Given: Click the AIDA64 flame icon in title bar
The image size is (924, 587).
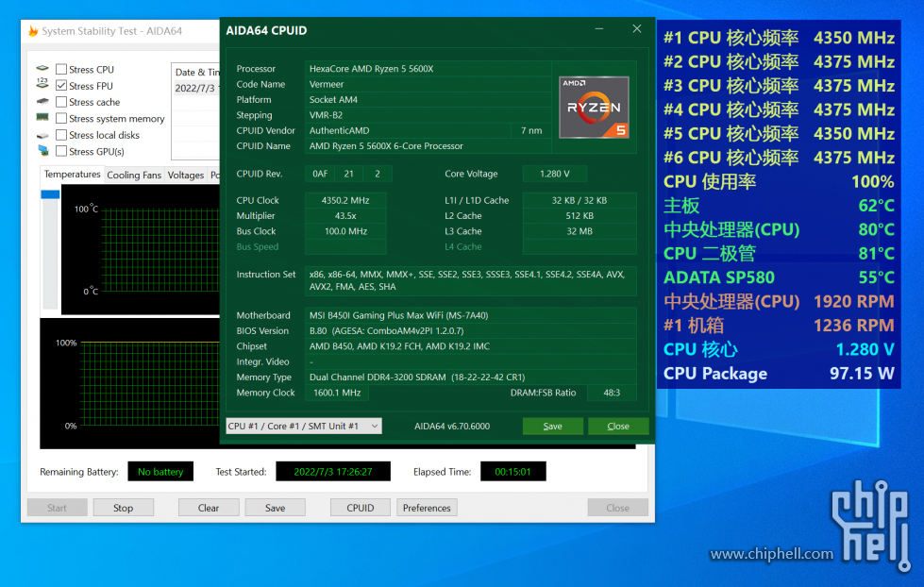Looking at the screenshot, I should [33, 30].
